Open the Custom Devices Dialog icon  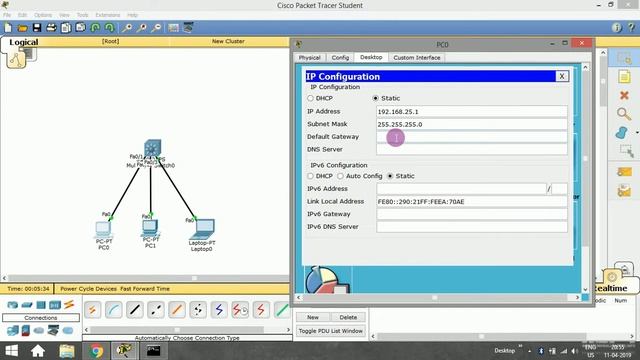(x=188, y=28)
